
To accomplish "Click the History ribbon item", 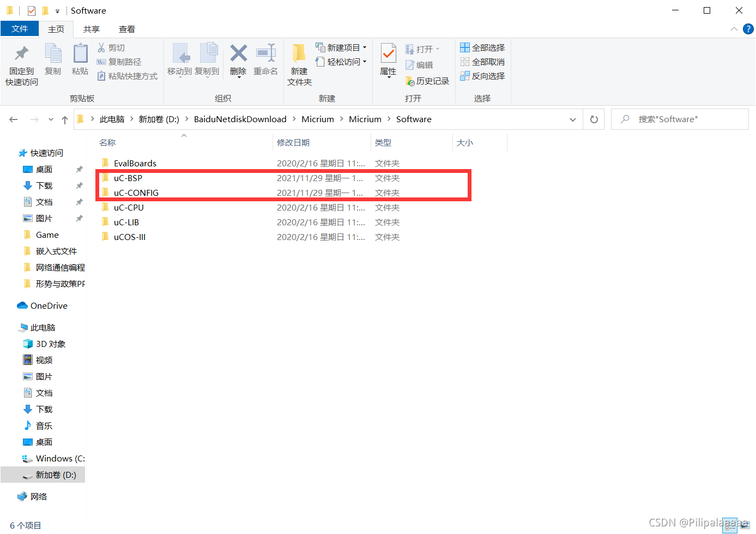I will pyautogui.click(x=427, y=81).
